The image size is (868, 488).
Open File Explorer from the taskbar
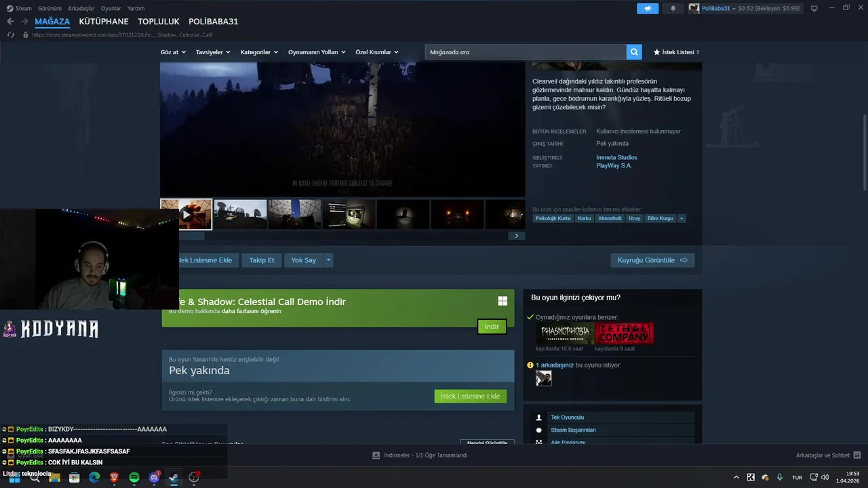[x=55, y=477]
